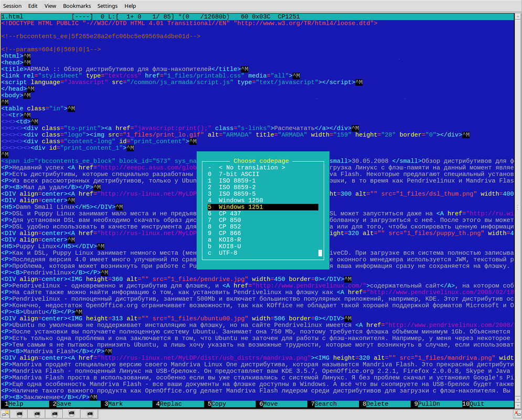Choose CP 850 codepage

(263, 220)
